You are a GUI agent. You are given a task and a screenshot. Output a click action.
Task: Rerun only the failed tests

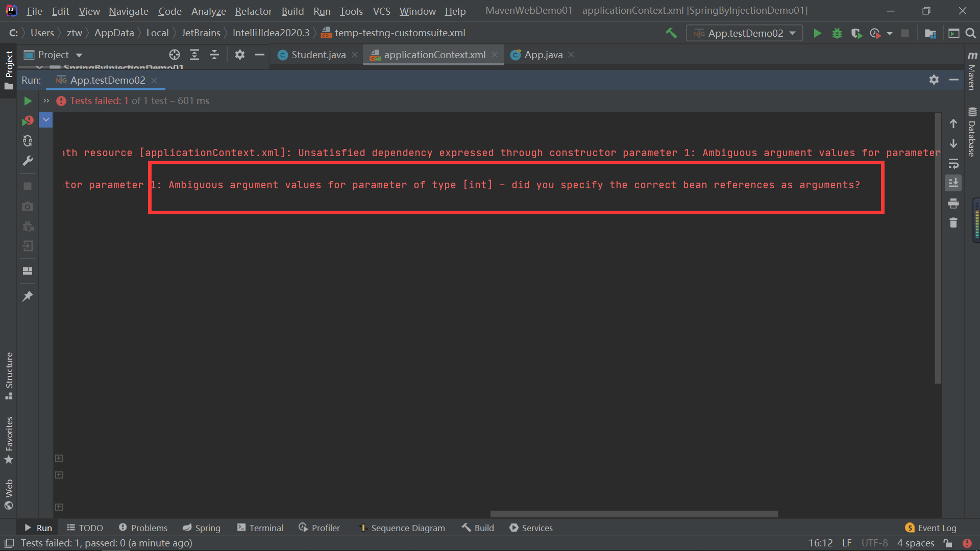pyautogui.click(x=28, y=120)
